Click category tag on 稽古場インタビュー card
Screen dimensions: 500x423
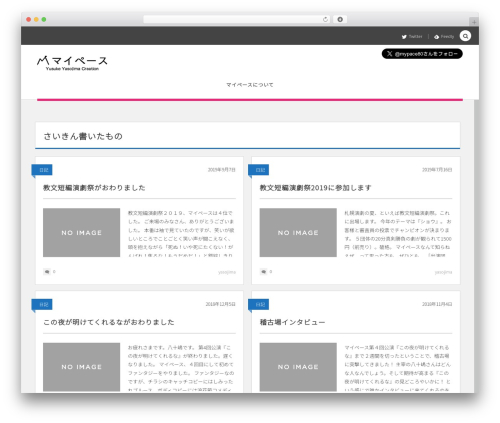coord(259,304)
